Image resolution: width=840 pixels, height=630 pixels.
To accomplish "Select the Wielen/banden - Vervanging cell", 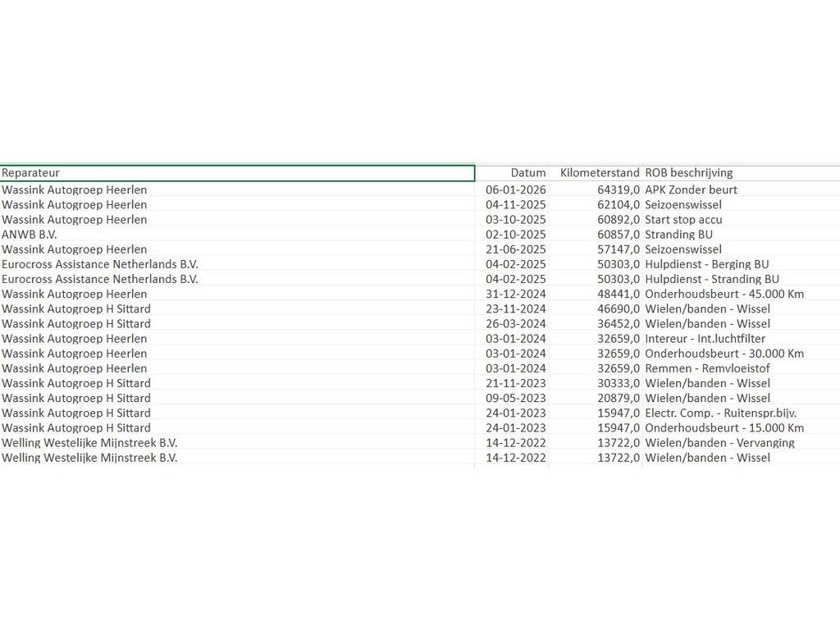I will [x=719, y=443].
